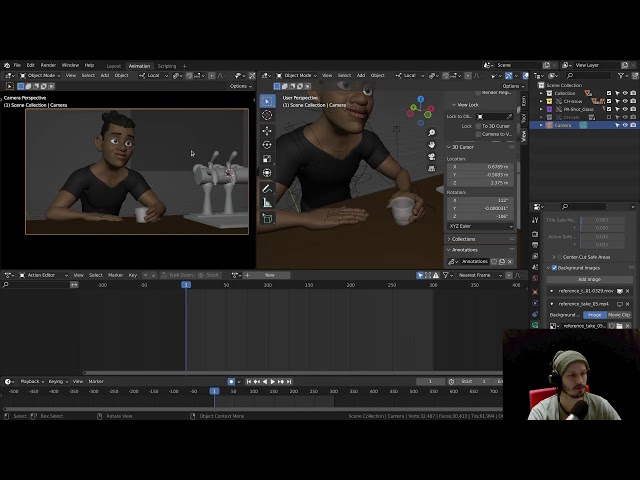
Task: Open the View Layer properties tab icon
Action: pyautogui.click(x=535, y=256)
